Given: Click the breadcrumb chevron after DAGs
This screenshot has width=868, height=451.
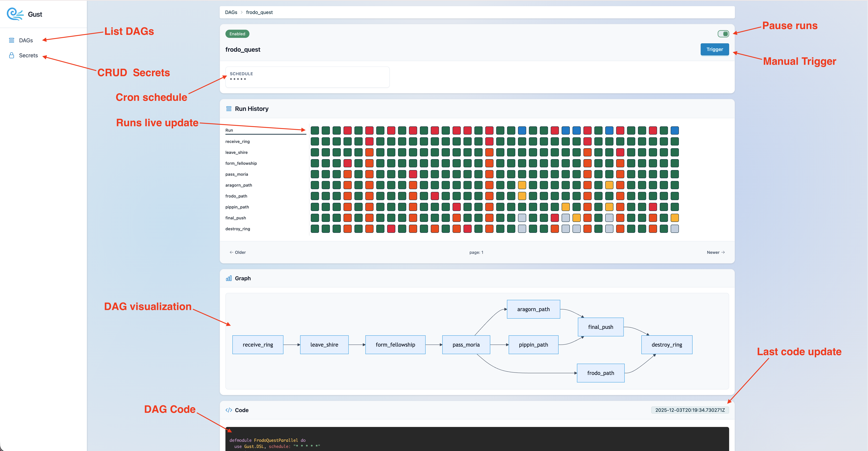Looking at the screenshot, I should (x=242, y=12).
